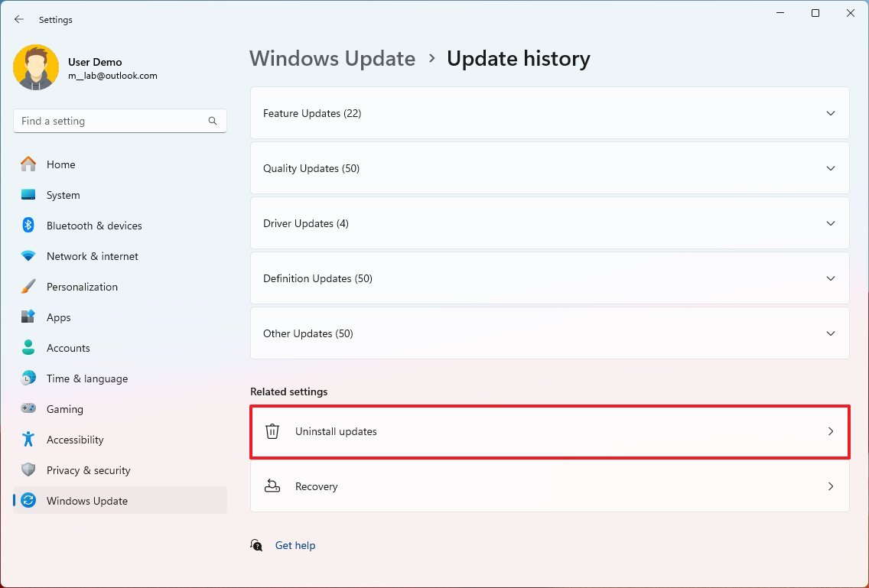Click the Bluetooth & devices icon
This screenshot has height=588, width=869.
(x=28, y=226)
